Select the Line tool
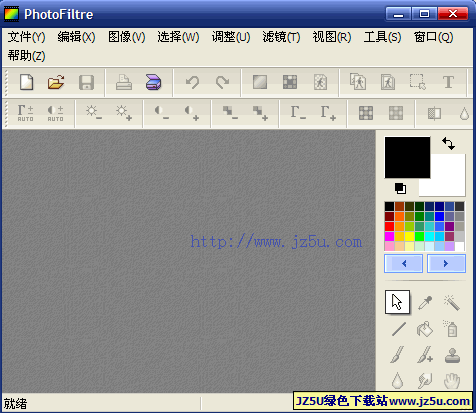 [x=399, y=329]
